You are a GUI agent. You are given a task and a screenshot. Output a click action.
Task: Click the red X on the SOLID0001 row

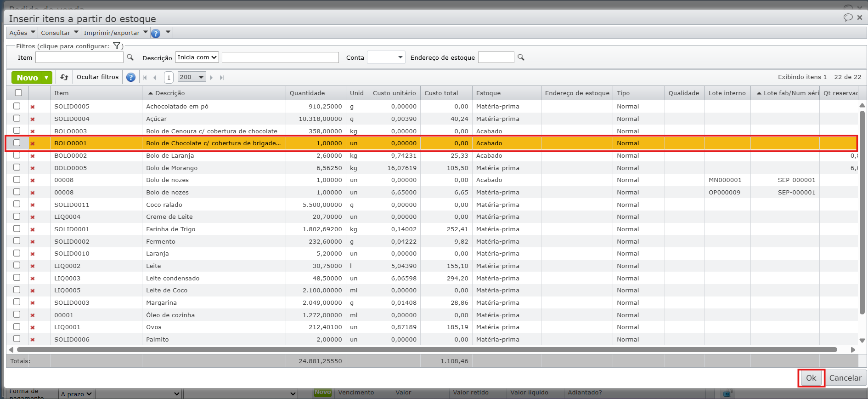tap(33, 229)
